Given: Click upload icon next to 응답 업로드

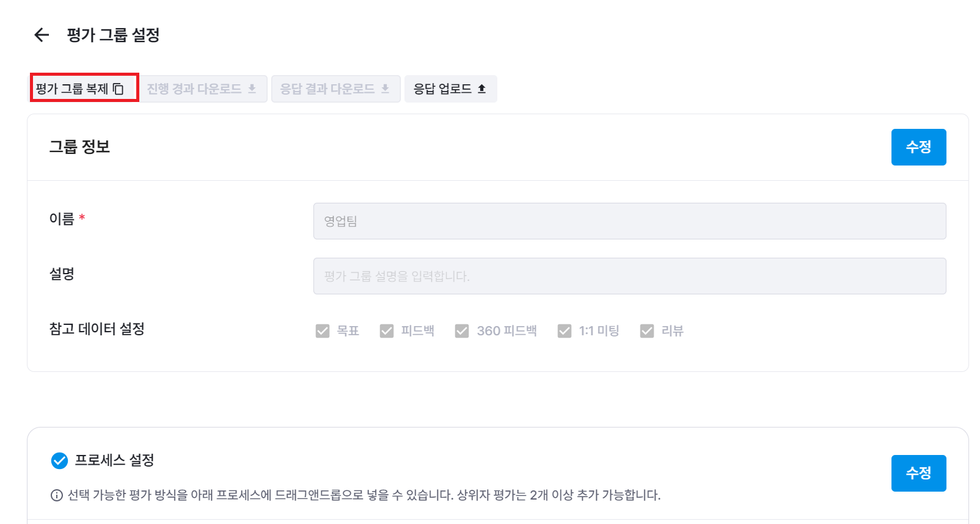Looking at the screenshot, I should pyautogui.click(x=481, y=89).
